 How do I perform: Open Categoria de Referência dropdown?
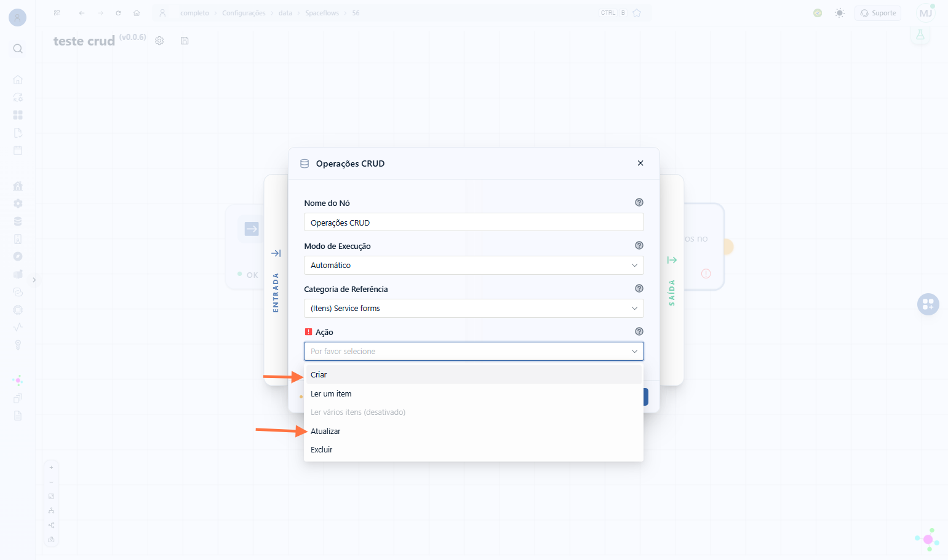[x=474, y=308]
